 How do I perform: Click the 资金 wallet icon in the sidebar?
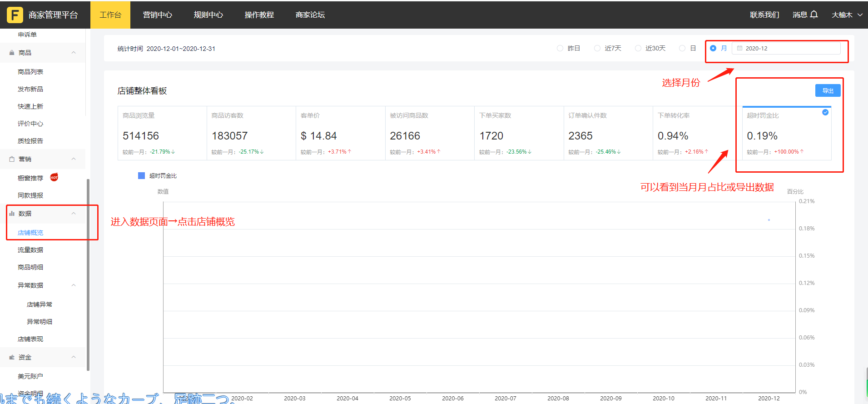[x=12, y=357]
